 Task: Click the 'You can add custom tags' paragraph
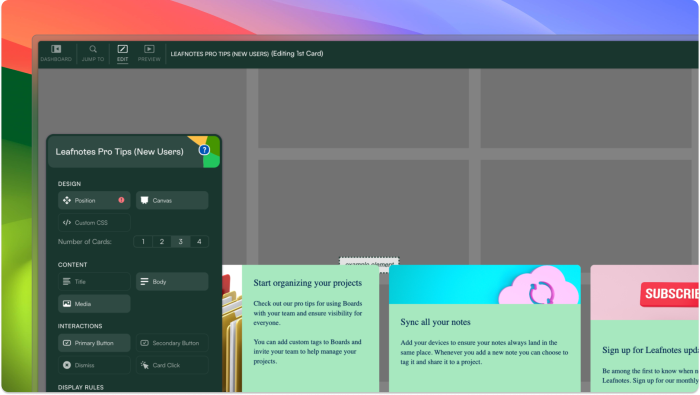[308, 352]
